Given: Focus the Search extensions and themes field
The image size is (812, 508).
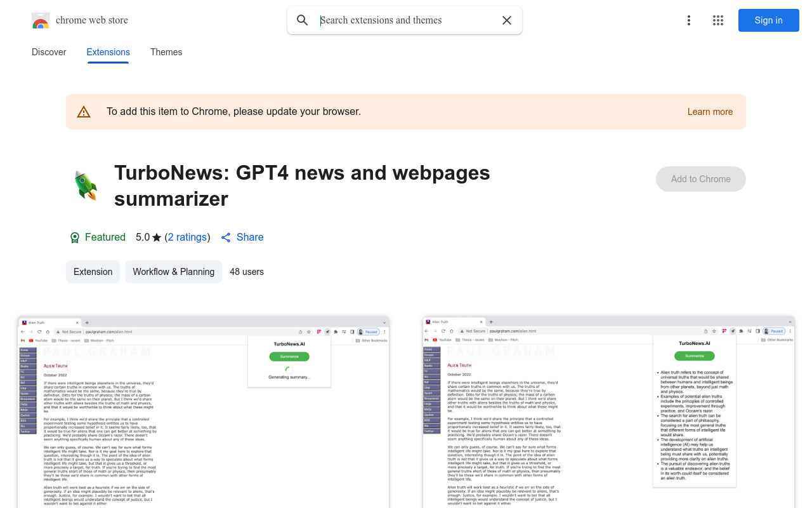Looking at the screenshot, I should 405,20.
